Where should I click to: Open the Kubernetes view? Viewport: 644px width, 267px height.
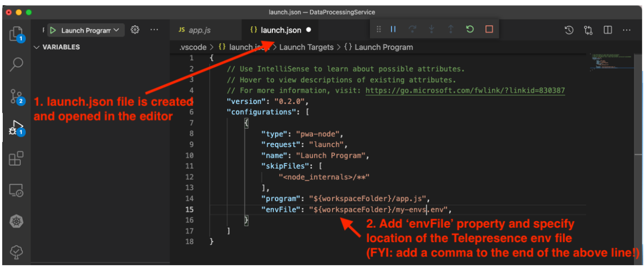tap(16, 221)
